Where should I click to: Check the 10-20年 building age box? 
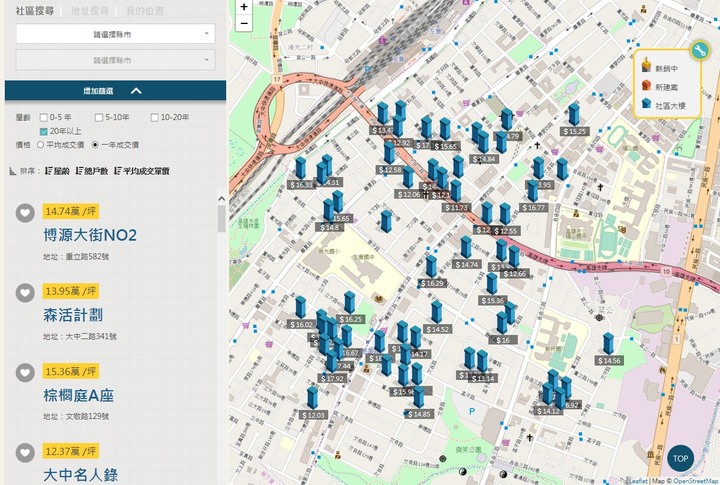pyautogui.click(x=155, y=118)
